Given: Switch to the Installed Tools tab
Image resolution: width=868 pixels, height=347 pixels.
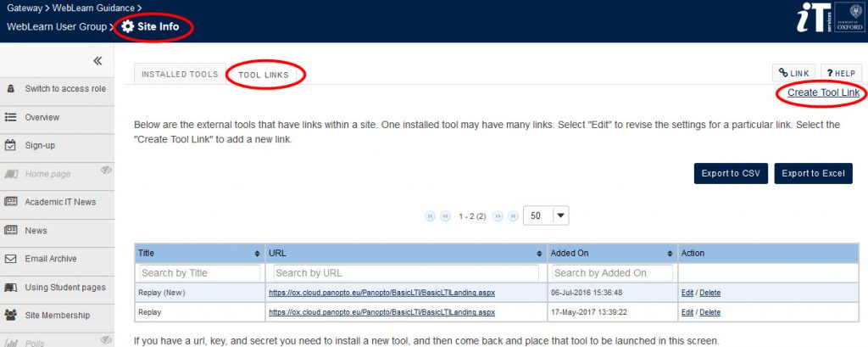Looking at the screenshot, I should [x=180, y=75].
